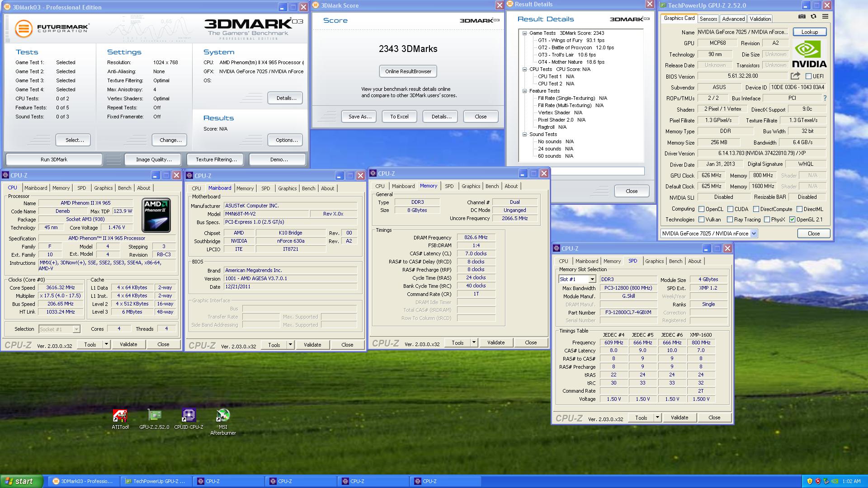Image resolution: width=868 pixels, height=488 pixels.
Task: Toggle the OpenGL 2.1 checkbox
Action: (x=792, y=220)
